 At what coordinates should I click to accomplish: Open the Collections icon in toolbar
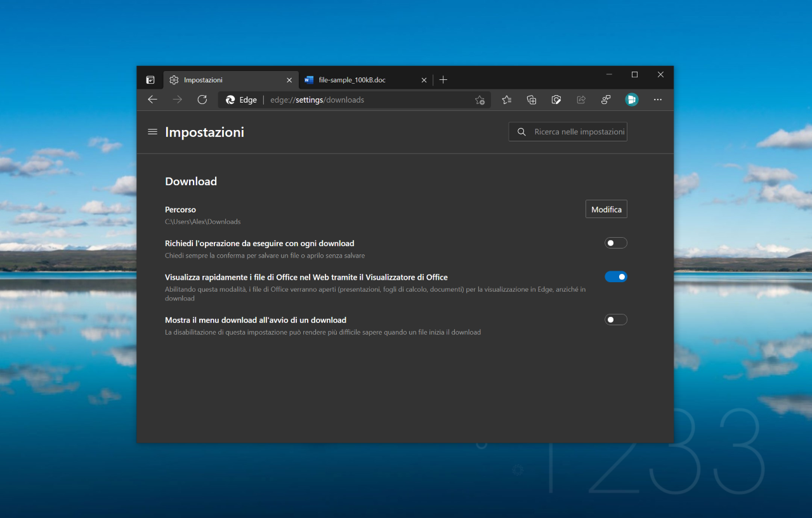click(x=532, y=100)
